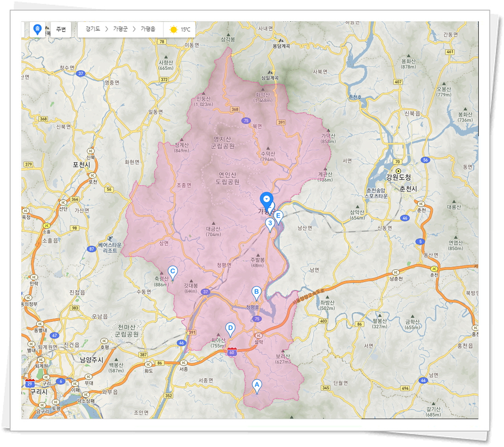Image resolution: width=504 pixels, height=447 pixels.
Task: Click the 춘천시 city label
Action: [x=408, y=189]
